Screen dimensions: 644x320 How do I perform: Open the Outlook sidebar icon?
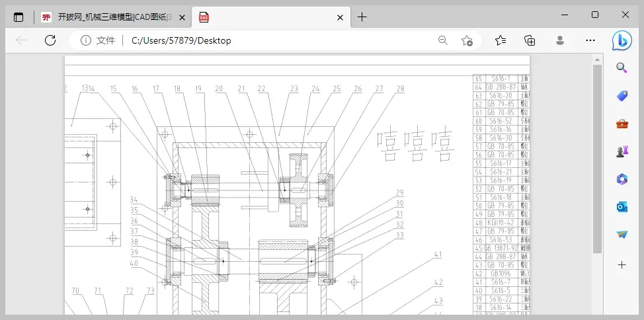pyautogui.click(x=622, y=208)
